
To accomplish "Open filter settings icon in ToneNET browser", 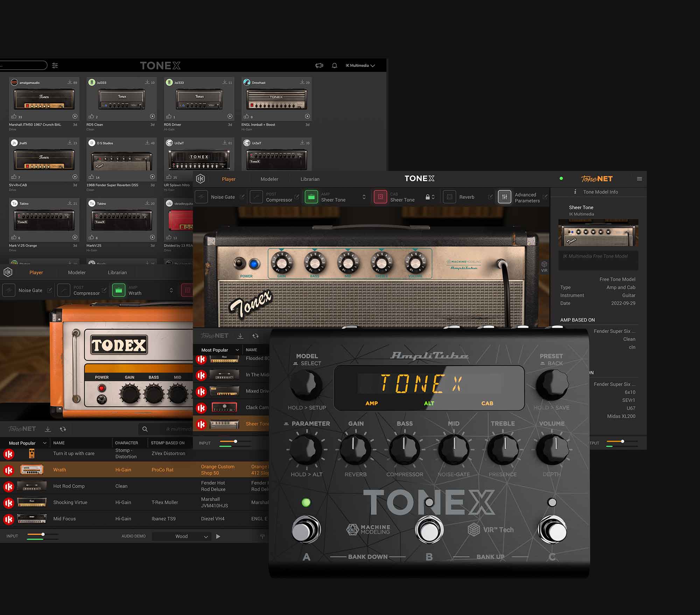I will [x=55, y=65].
